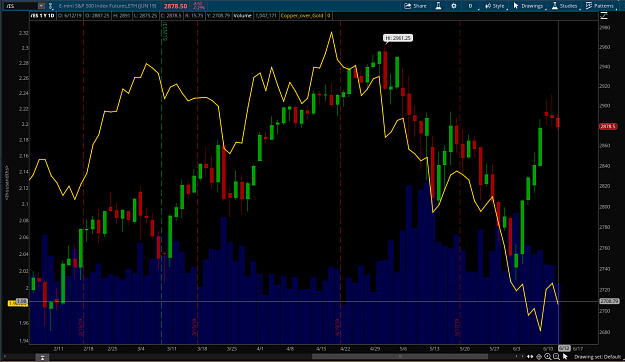Click the Hi: 2961.25 high price bubble
625x362 pixels.
click(398, 38)
